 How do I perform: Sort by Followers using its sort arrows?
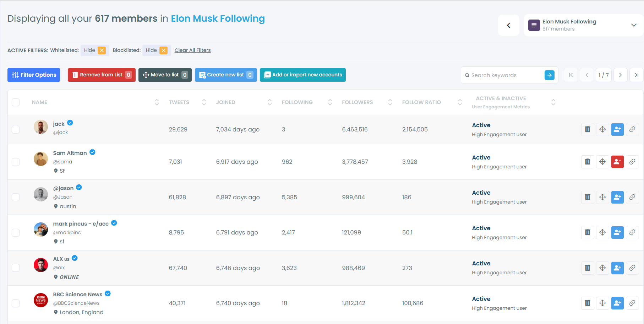(x=390, y=102)
